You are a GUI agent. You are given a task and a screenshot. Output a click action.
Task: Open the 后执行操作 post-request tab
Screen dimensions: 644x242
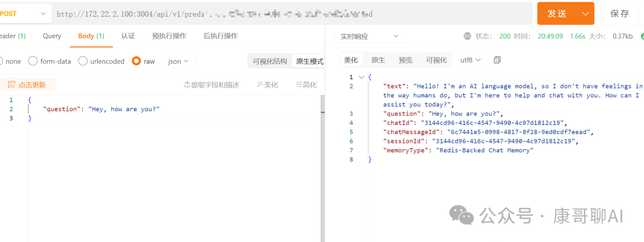coord(221,36)
